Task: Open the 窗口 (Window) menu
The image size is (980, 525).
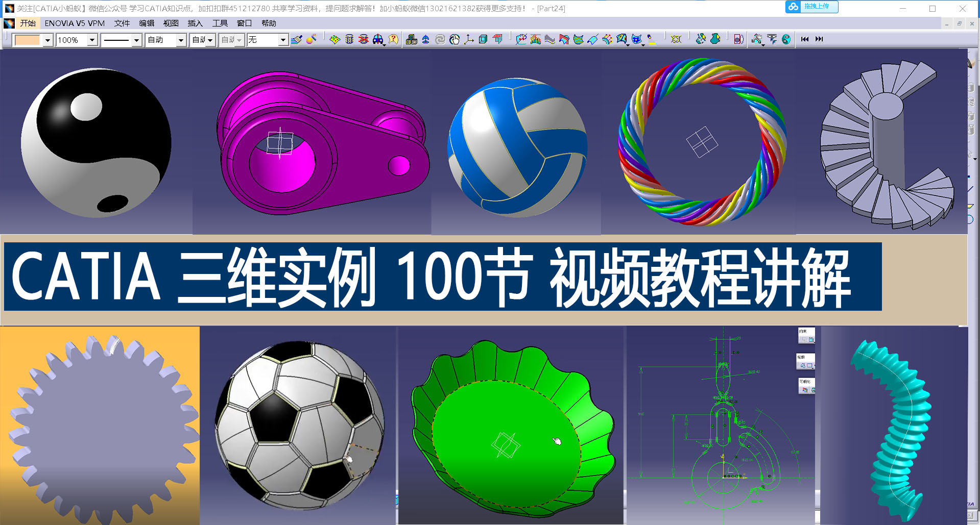Action: tap(245, 23)
